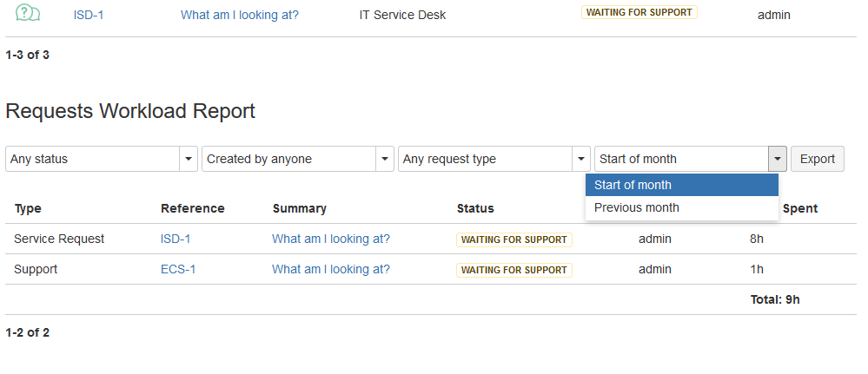Click the request type speech bubble icon
This screenshot has height=374, width=868.
click(29, 13)
